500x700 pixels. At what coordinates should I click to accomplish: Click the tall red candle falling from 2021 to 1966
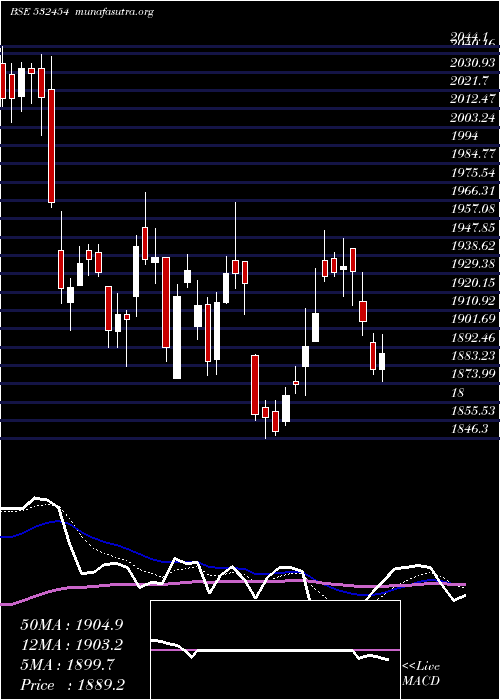(52, 146)
